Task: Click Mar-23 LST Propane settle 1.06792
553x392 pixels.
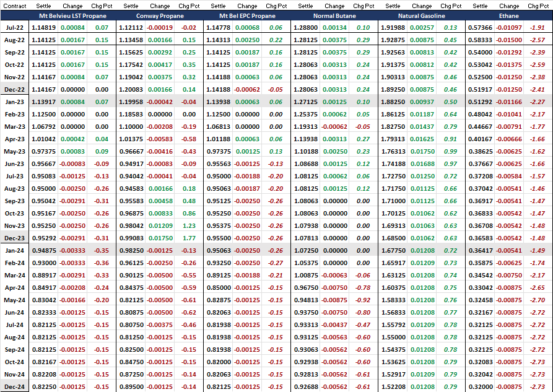Action: click(x=43, y=127)
